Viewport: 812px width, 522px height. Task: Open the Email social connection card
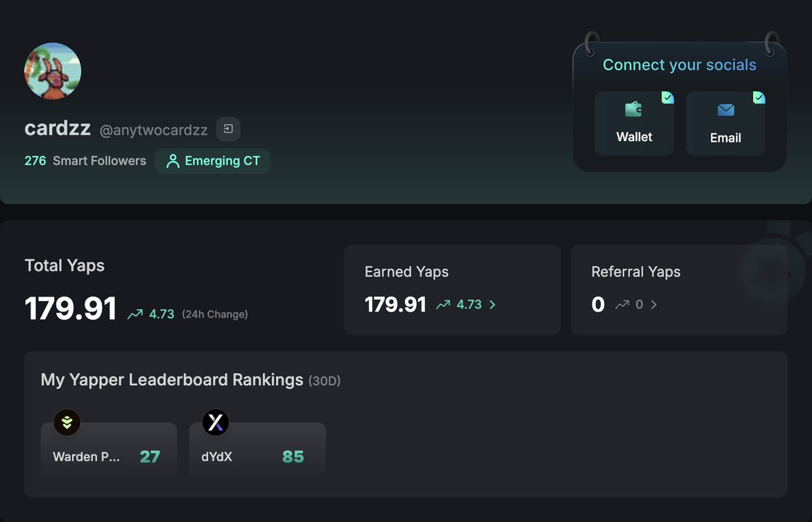[725, 123]
